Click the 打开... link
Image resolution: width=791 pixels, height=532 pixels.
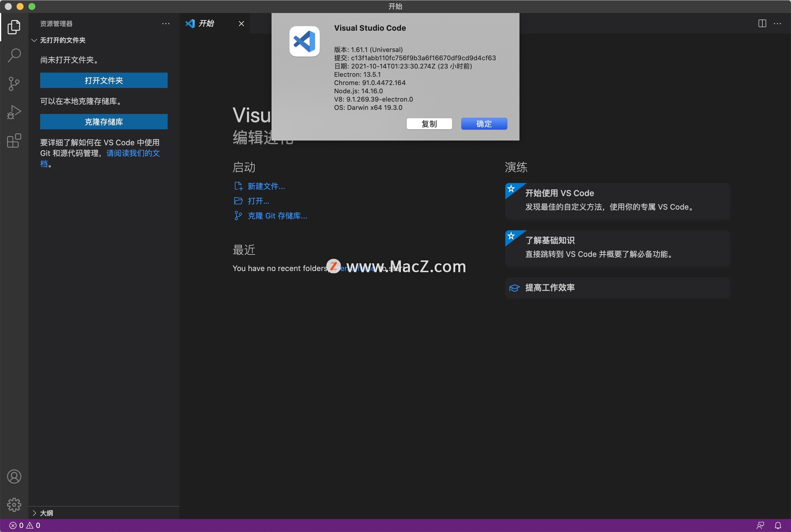pyautogui.click(x=258, y=201)
